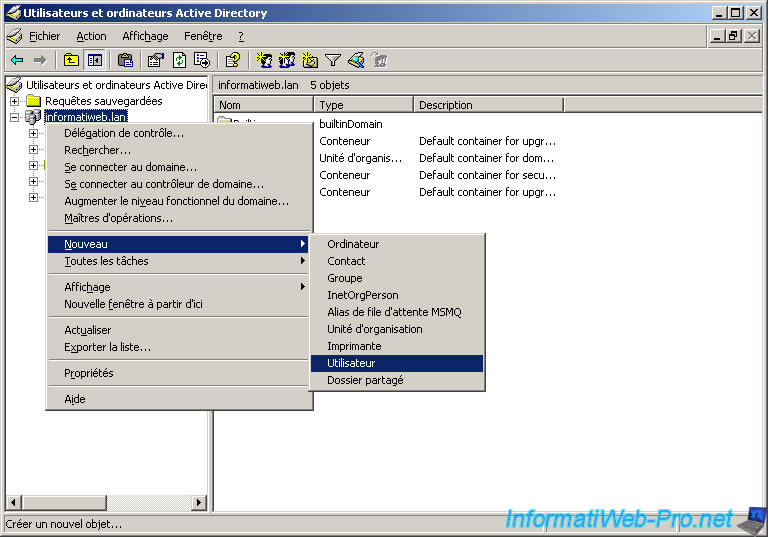Click the tree pane scrollbar right arrow

click(198, 502)
